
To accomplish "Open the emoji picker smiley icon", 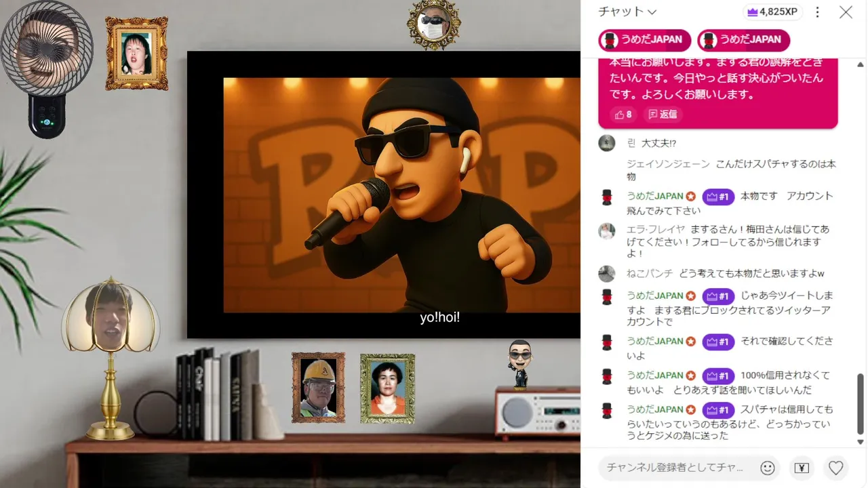I will (x=768, y=468).
